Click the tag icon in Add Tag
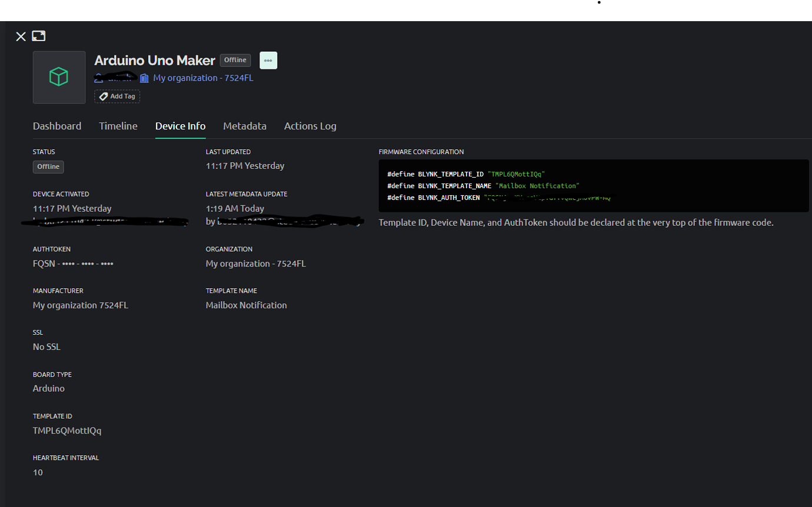 tap(104, 96)
